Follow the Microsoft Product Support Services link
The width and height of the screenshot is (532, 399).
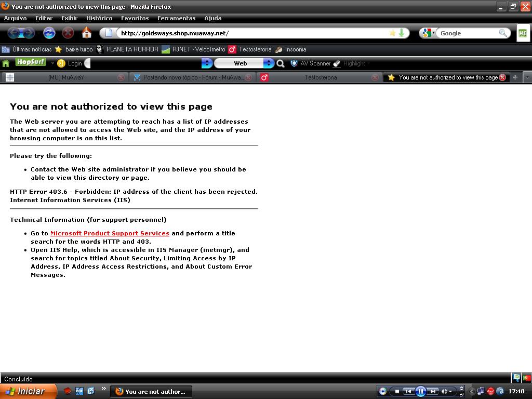[110, 233]
